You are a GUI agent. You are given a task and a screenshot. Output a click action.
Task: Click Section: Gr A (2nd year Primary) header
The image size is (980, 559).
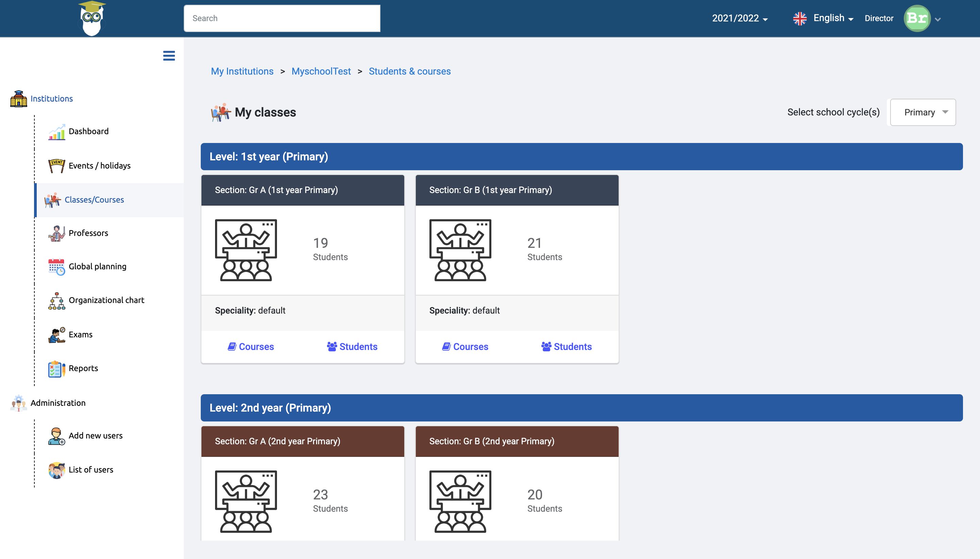tap(303, 442)
